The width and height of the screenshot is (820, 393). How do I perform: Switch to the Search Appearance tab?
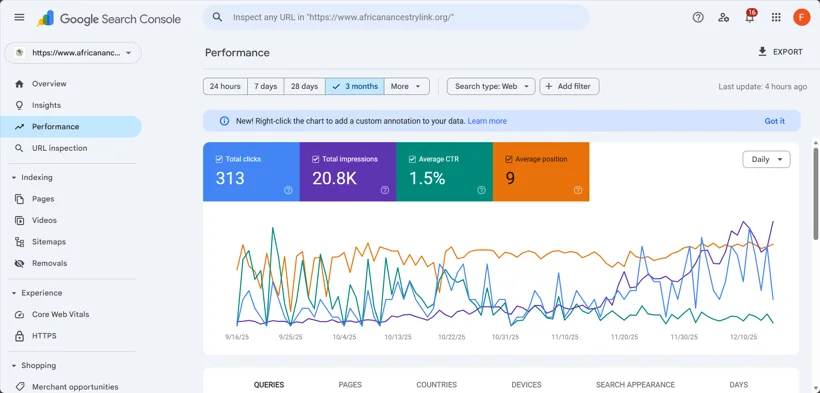point(635,385)
